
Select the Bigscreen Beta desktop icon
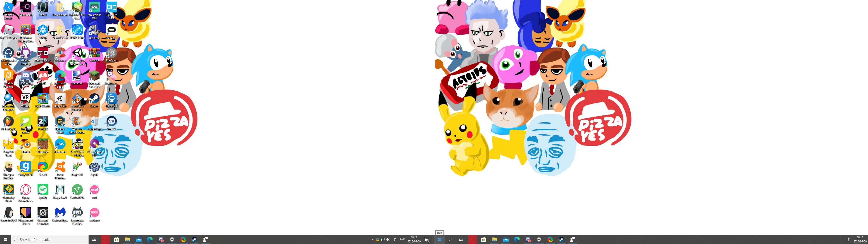click(x=111, y=10)
